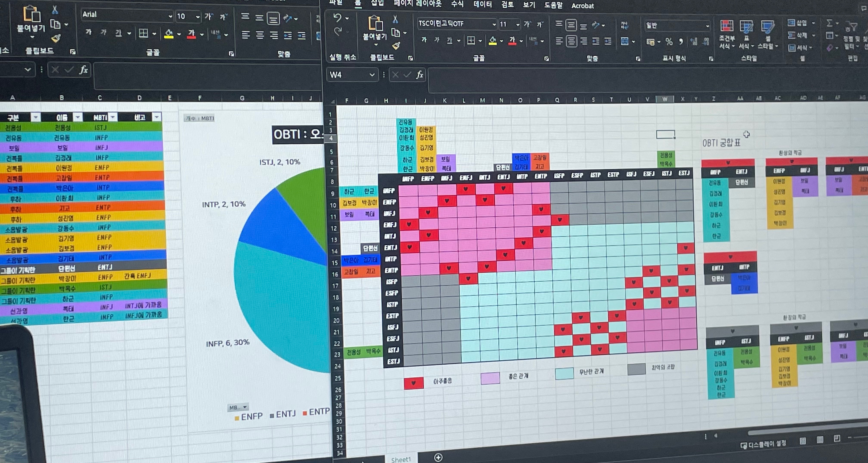Toggle the 이름 column filter button

pyautogui.click(x=78, y=117)
